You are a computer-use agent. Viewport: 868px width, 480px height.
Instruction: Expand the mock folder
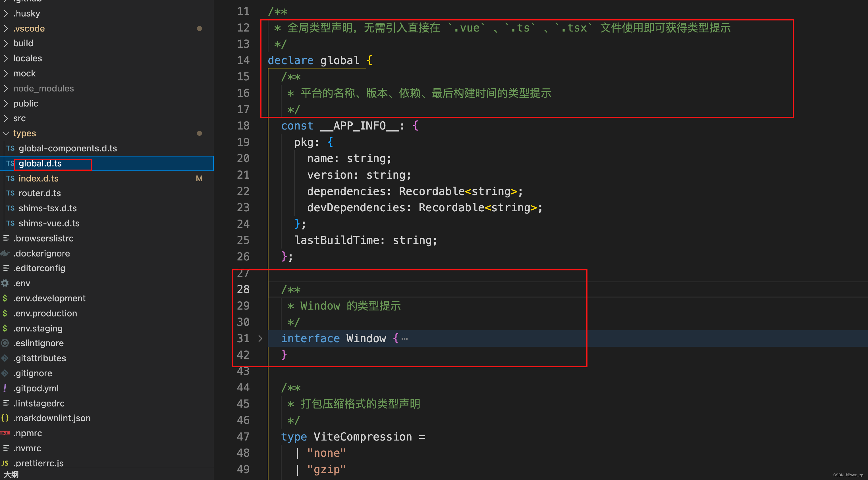[x=6, y=74]
